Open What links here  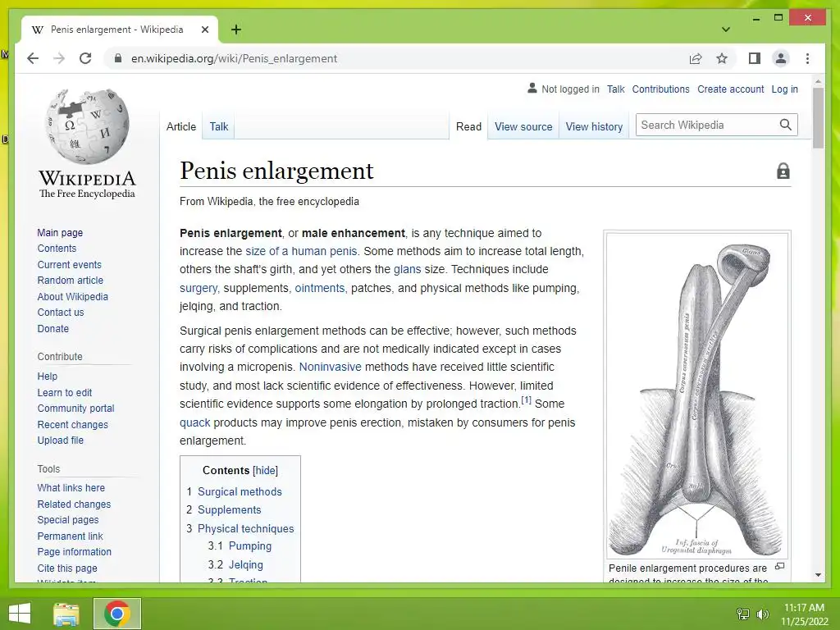71,487
